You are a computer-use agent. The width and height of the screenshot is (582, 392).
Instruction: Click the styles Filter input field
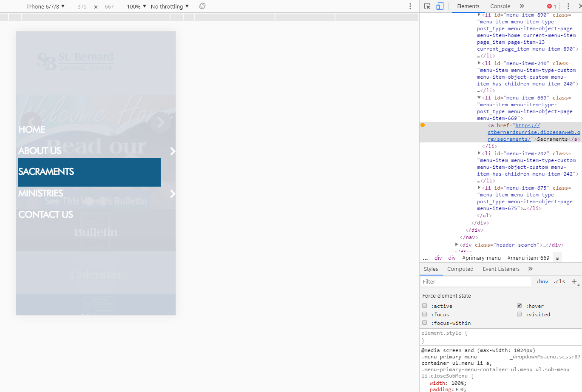click(x=475, y=281)
